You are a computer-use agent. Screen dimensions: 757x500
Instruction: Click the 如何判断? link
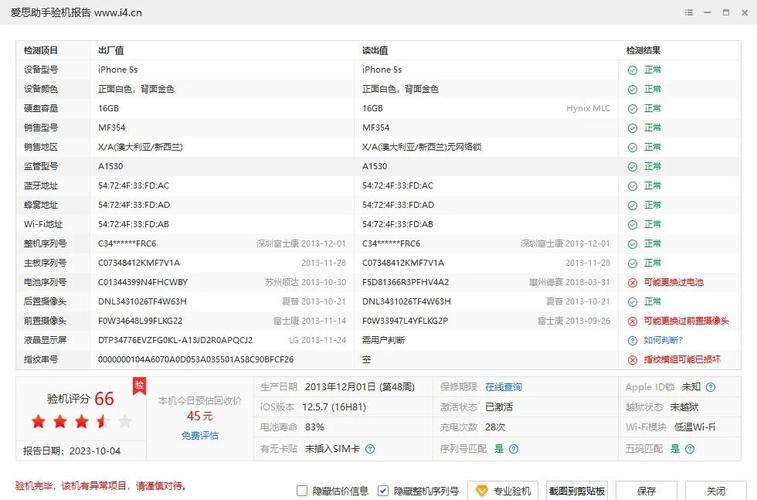click(x=663, y=340)
